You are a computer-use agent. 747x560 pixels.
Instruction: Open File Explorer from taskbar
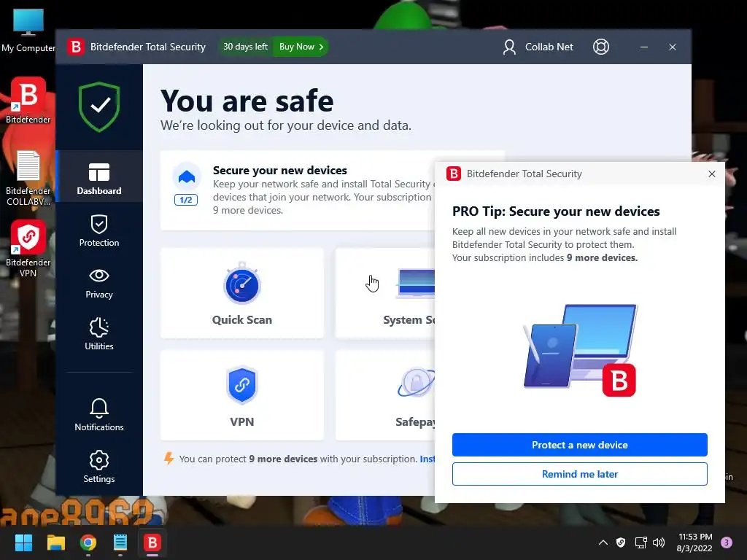click(55, 542)
